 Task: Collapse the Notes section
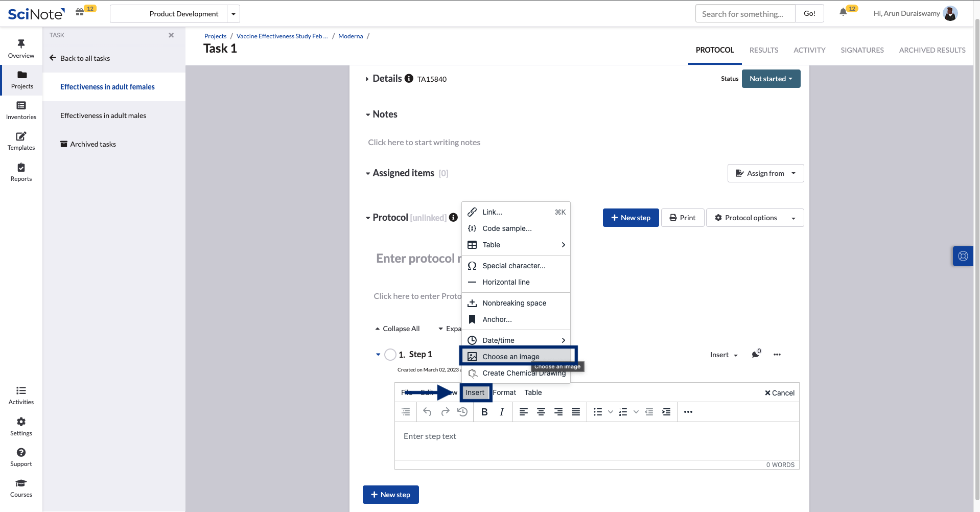[368, 115]
